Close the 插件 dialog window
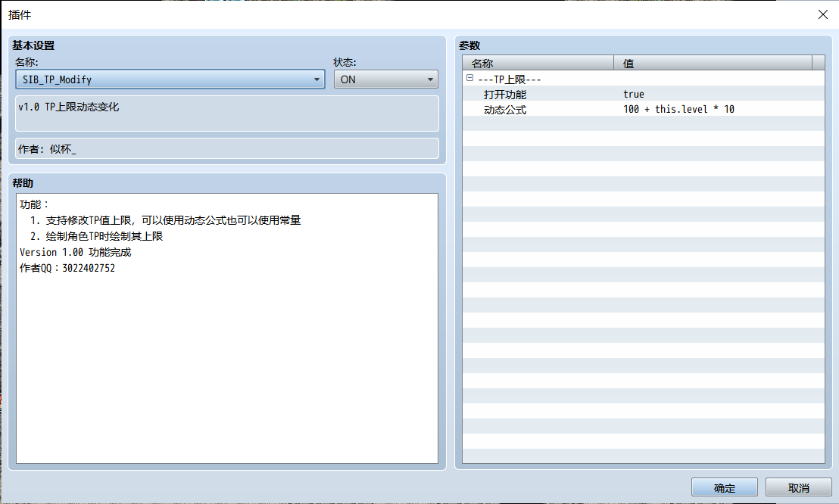This screenshot has width=839, height=504. point(823,14)
